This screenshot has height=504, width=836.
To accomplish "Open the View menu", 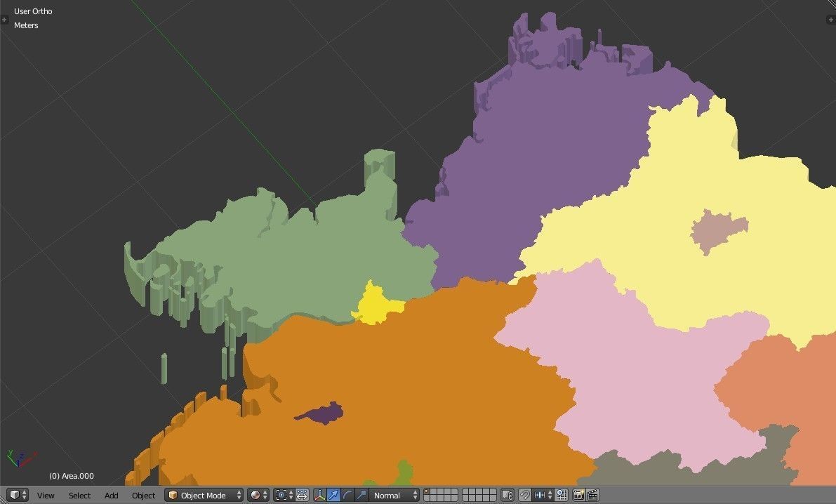I will [46, 496].
